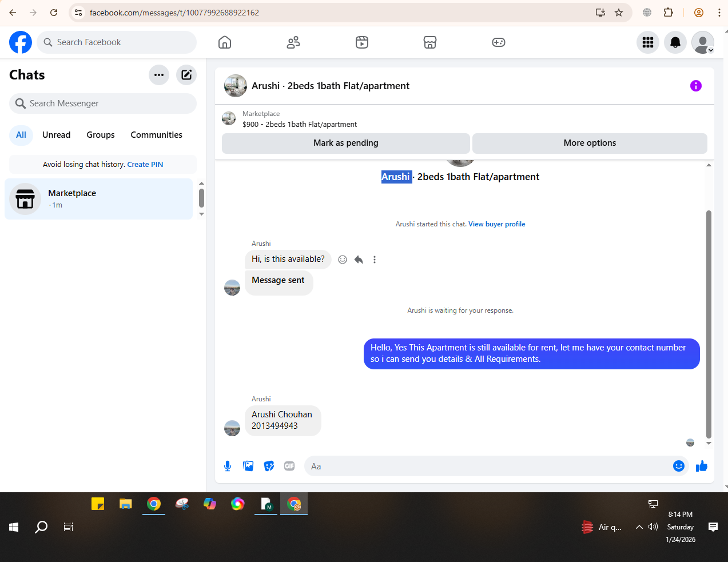
Task: Click the Aa message input box
Action: pyautogui.click(x=489, y=466)
